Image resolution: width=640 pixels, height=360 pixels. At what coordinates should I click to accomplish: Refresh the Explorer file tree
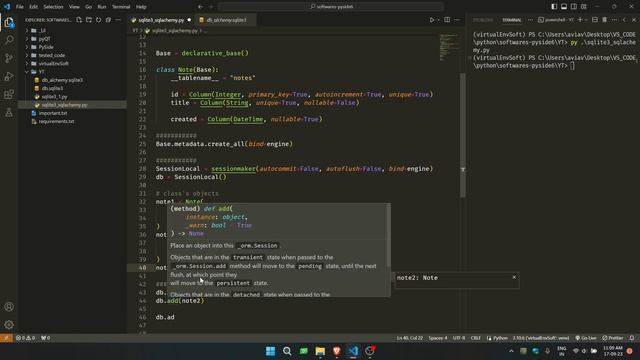point(99,20)
